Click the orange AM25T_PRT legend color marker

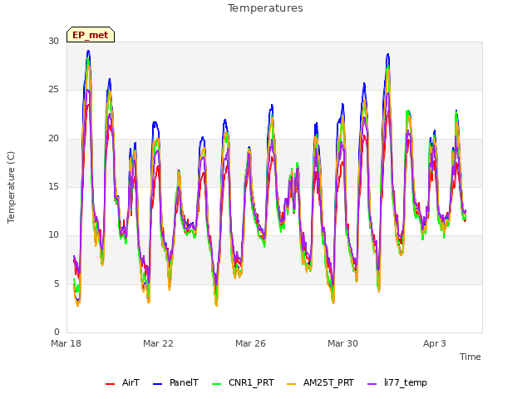pos(292,384)
